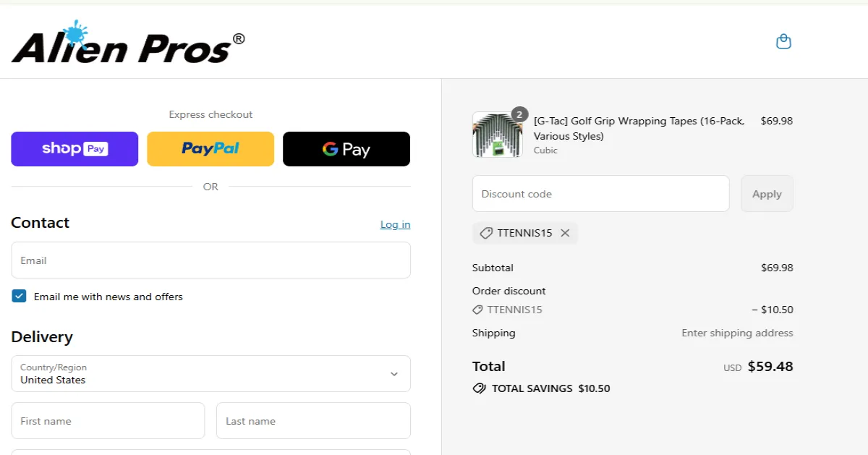Open the Log in link
The height and width of the screenshot is (455, 868).
(x=395, y=224)
